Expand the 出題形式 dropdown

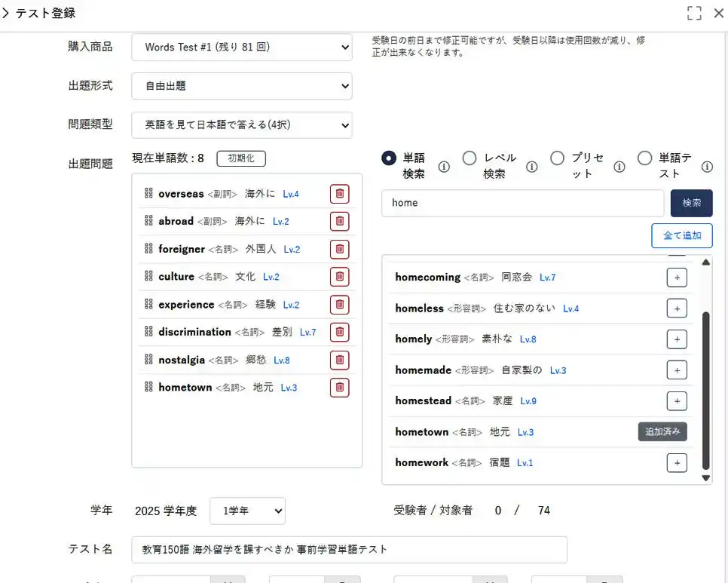[241, 86]
